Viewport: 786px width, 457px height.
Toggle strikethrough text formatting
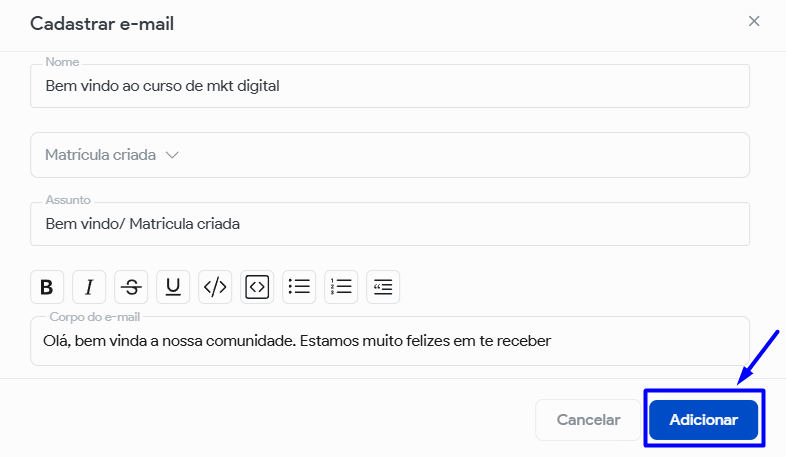pos(131,287)
